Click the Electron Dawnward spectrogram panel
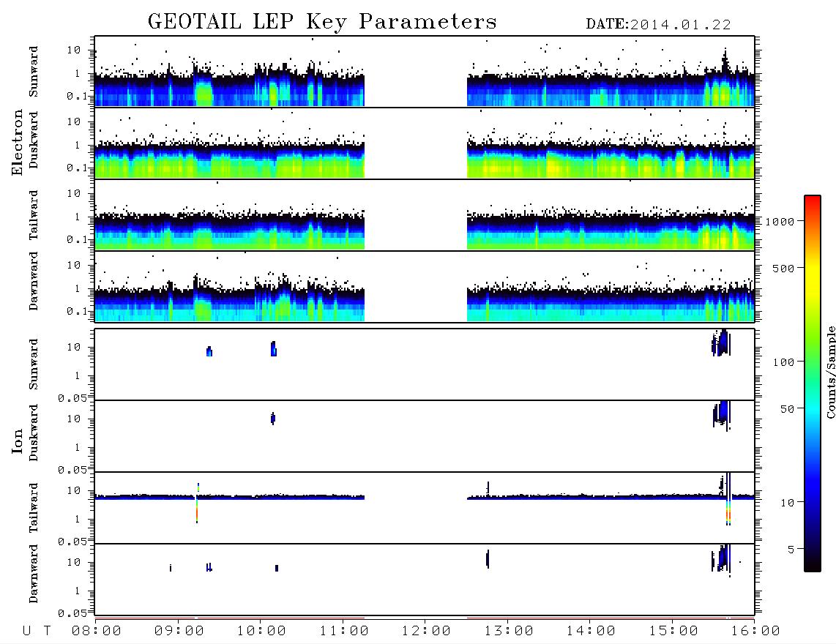This screenshot has height=644, width=836. point(425,286)
